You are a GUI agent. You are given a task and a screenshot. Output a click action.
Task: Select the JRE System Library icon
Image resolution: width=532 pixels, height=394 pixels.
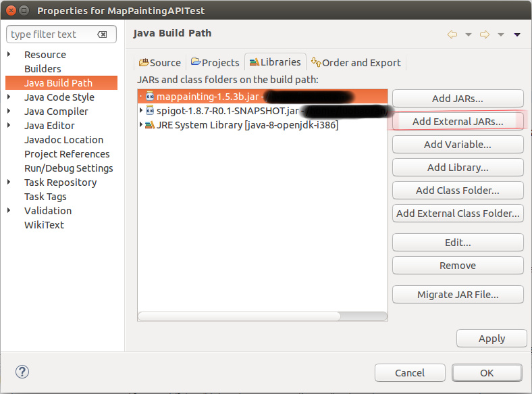(x=150, y=125)
